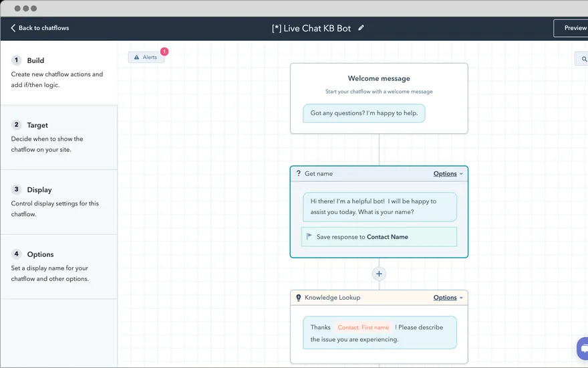Click 'Create new chatflow actions' description
Image resolution: width=588 pixels, height=368 pixels.
(x=57, y=80)
